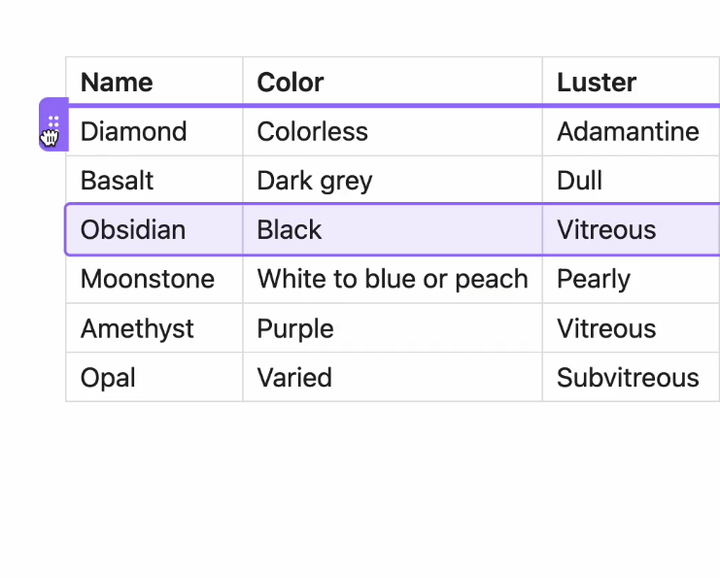Select the Basalt cell

coord(117,180)
